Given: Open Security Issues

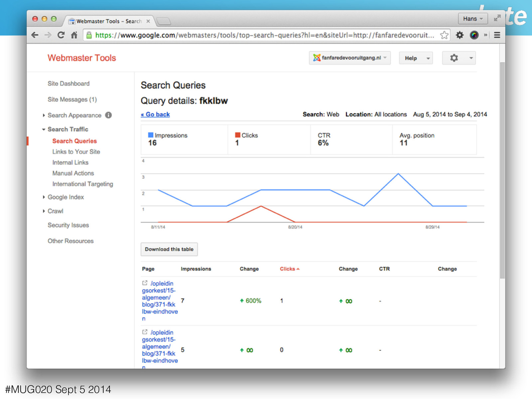Looking at the screenshot, I should click(68, 225).
